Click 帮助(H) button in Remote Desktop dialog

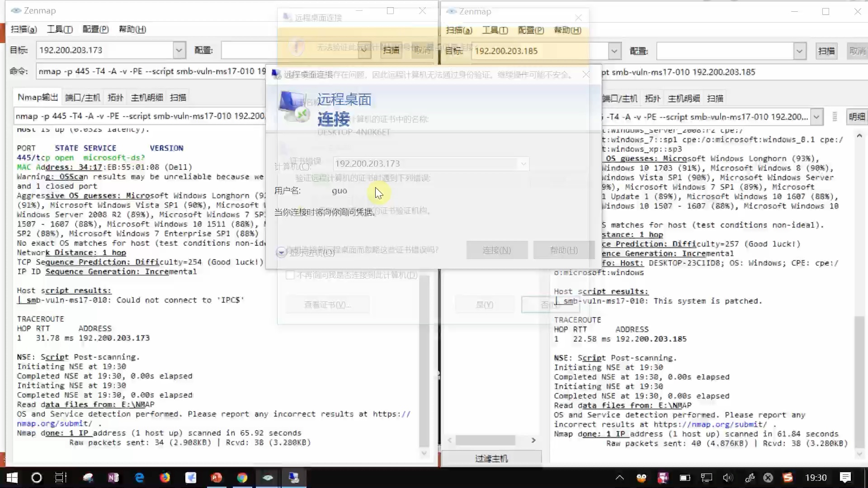coord(563,250)
